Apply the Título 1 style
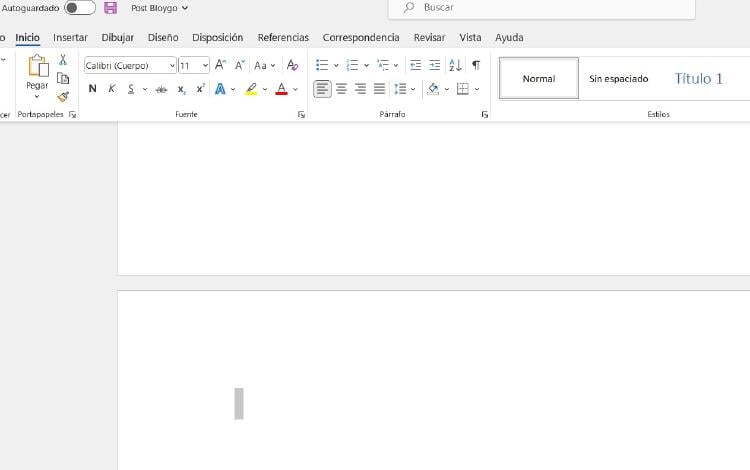 698,78
